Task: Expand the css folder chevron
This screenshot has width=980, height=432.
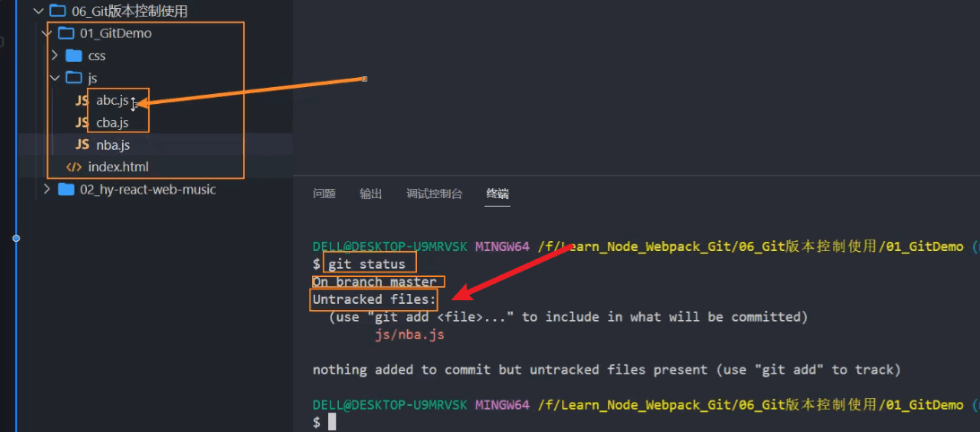Action: (55, 56)
